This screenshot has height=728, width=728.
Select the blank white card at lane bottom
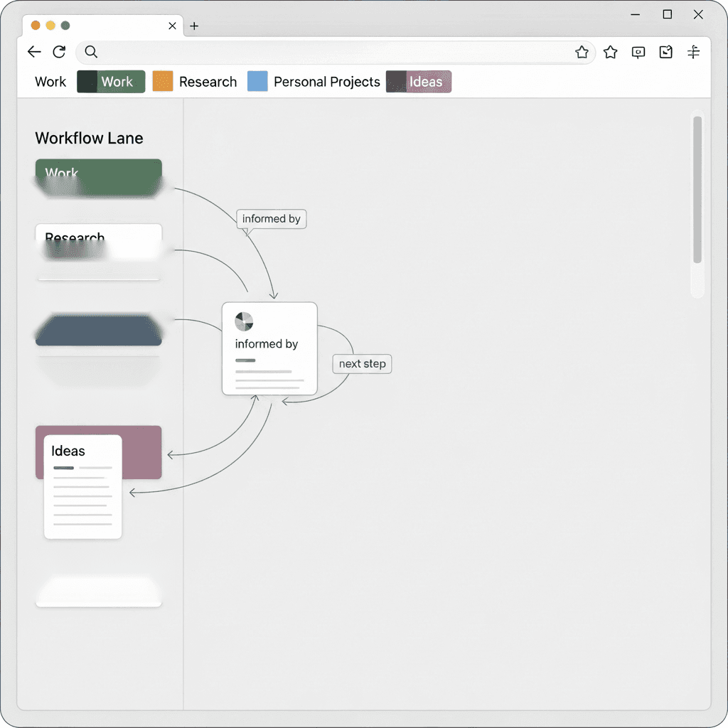[x=98, y=592]
